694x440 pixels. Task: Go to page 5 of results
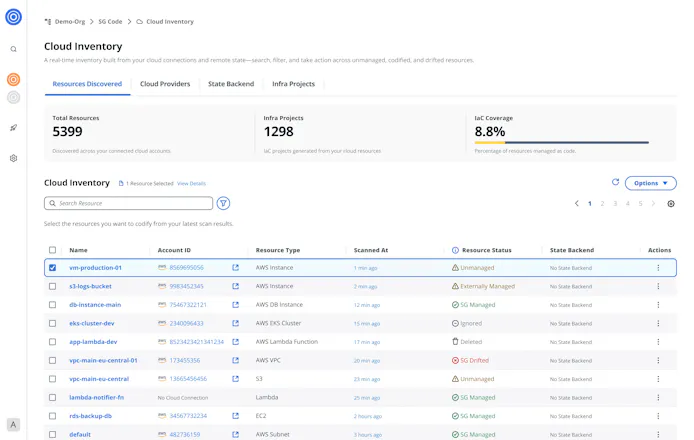click(640, 204)
